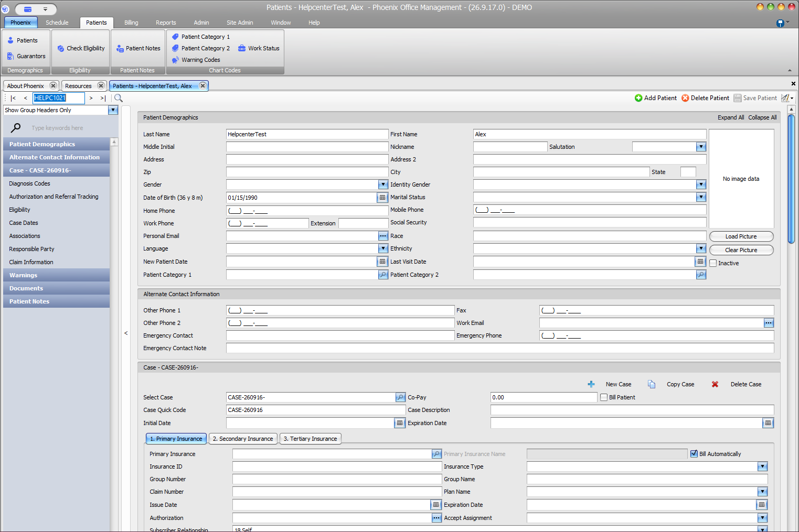This screenshot has width=799, height=532.
Task: Go to first patient record
Action: pyautogui.click(x=13, y=98)
